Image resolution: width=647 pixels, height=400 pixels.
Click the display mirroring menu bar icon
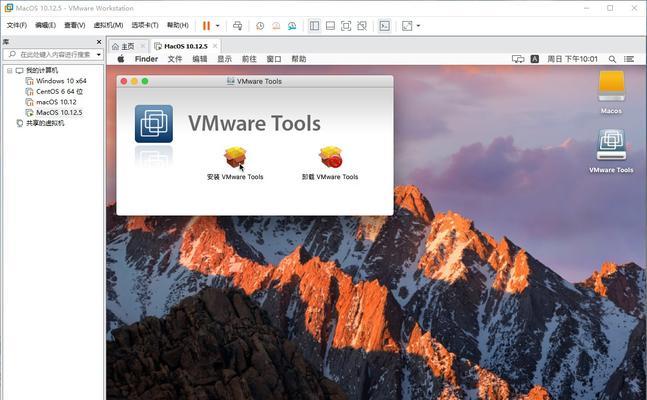coord(518,59)
